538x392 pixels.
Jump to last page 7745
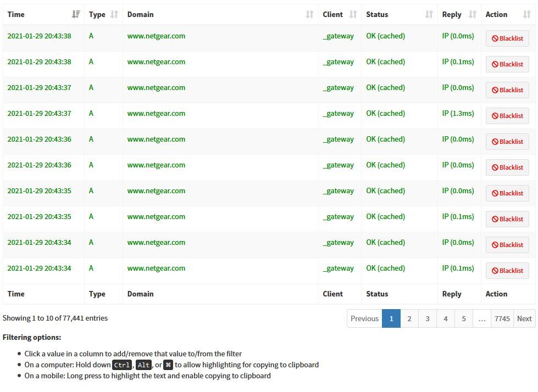[x=502, y=318]
